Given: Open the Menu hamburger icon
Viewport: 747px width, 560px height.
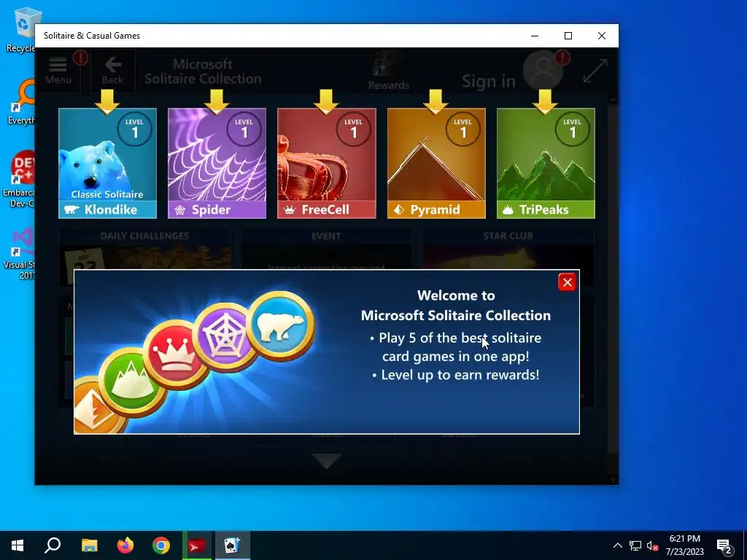Looking at the screenshot, I should pos(58,71).
